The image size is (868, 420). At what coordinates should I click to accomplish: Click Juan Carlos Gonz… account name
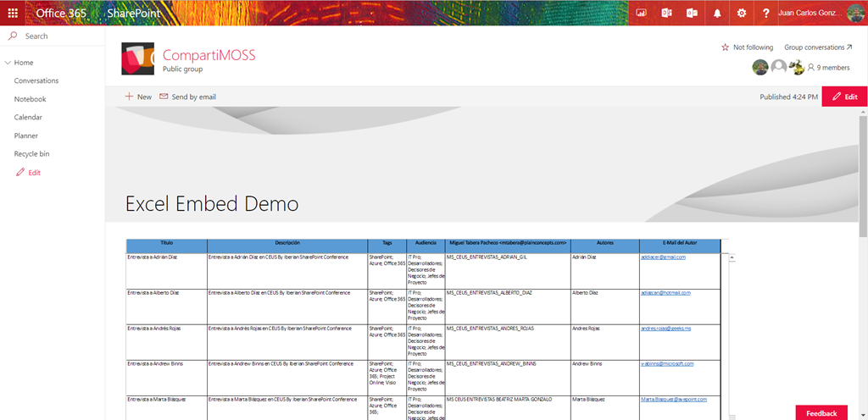(x=811, y=13)
